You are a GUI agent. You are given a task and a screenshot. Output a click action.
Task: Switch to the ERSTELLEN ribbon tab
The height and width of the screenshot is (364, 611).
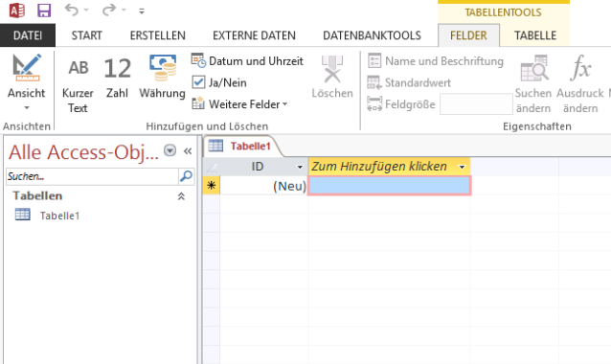157,35
